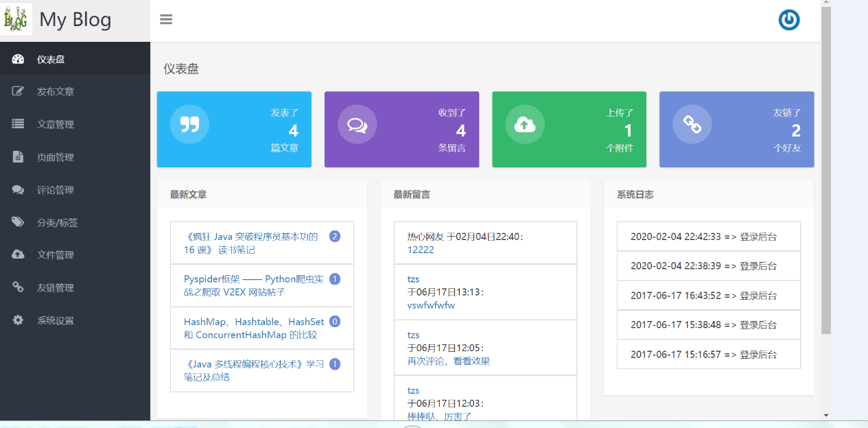Image resolution: width=868 pixels, height=428 pixels.
Task: Click the pencil edit icon for 发布文章
Action: [19, 91]
